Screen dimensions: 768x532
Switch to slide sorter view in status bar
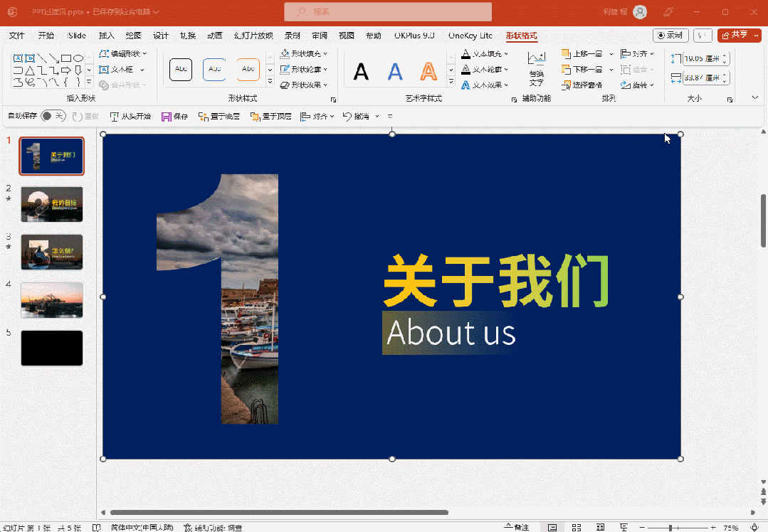[x=577, y=528]
